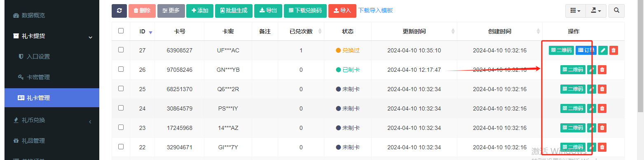
Task: Open the export data dropdown at top right
Action: click(596, 11)
